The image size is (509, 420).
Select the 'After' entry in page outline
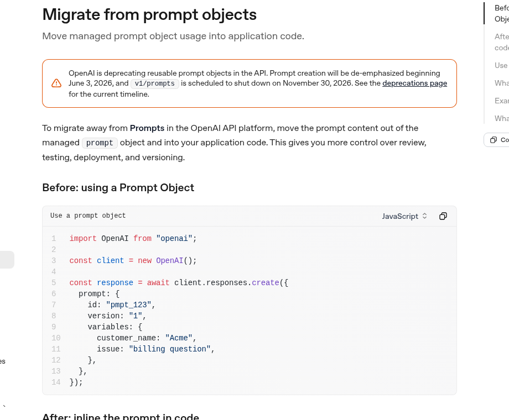pos(502,42)
